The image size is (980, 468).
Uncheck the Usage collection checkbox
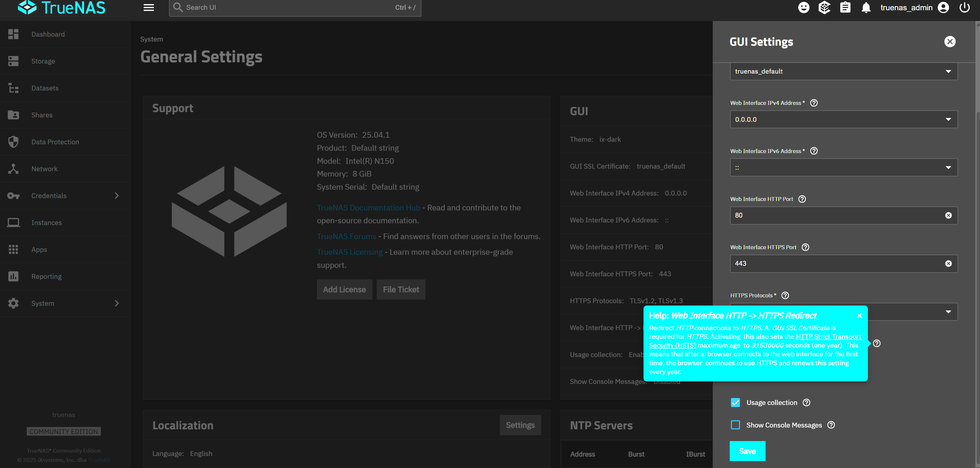(735, 403)
